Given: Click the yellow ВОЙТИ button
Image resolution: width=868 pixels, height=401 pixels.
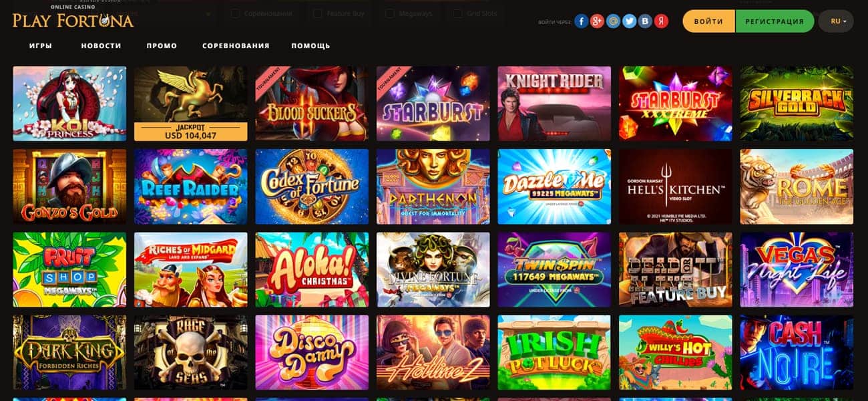Looking at the screenshot, I should (x=708, y=21).
